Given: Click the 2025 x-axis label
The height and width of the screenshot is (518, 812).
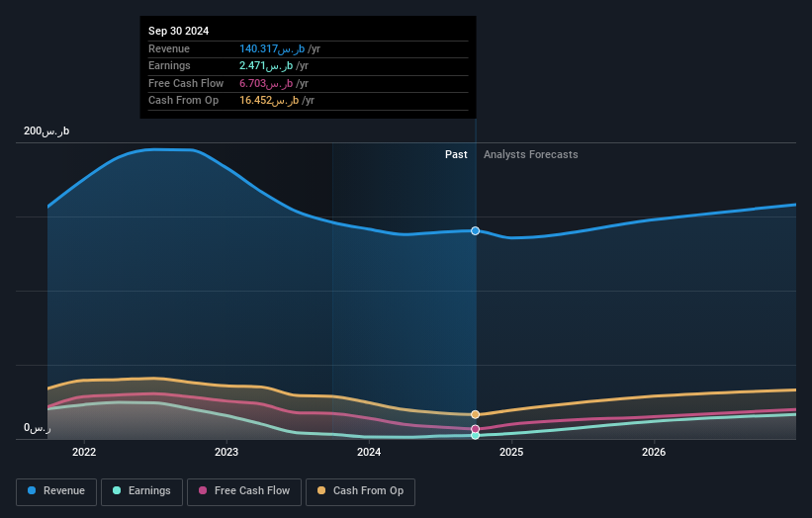Looking at the screenshot, I should coord(511,452).
